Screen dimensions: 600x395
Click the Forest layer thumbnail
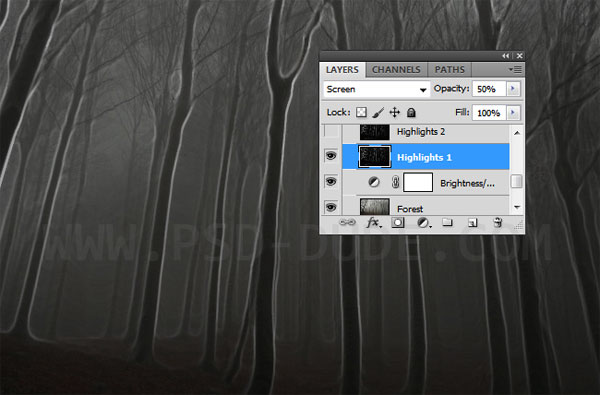click(x=375, y=207)
